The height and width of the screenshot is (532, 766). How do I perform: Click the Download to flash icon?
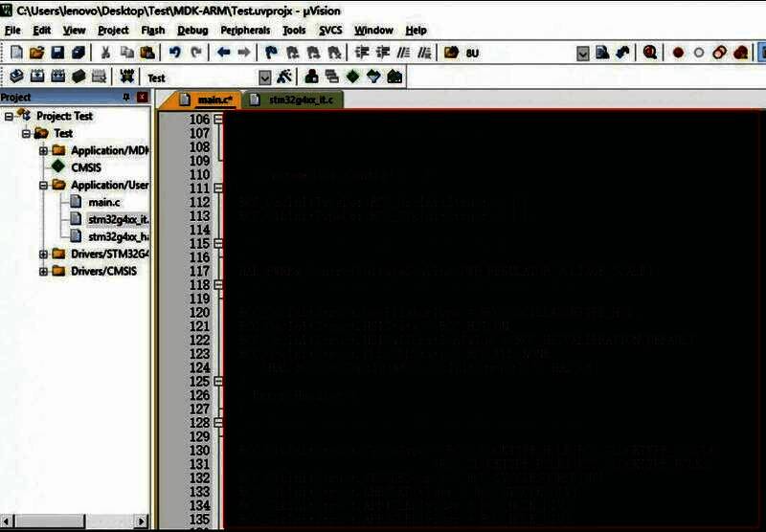125,77
